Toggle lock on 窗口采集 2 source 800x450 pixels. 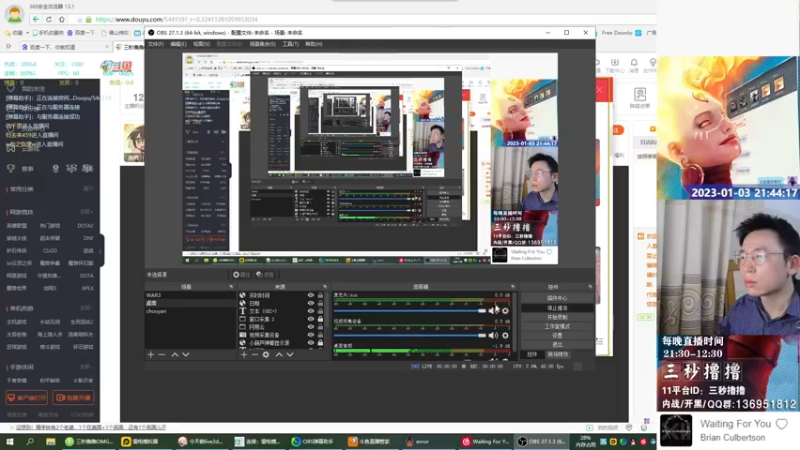[320, 319]
